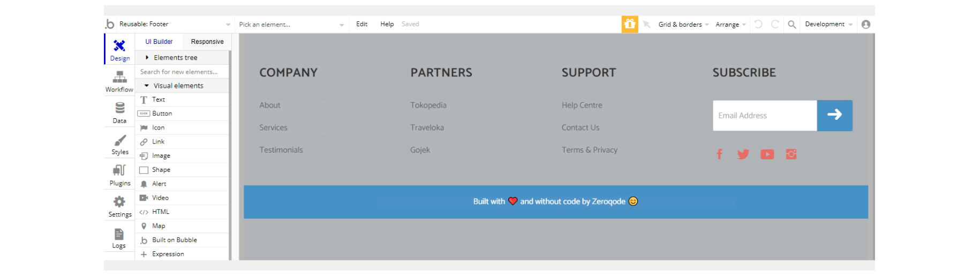Expand the Elements tree section
Image resolution: width=980 pixels, height=276 pixels.
(182, 57)
